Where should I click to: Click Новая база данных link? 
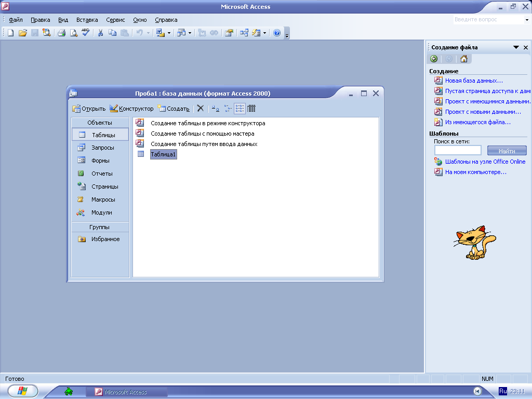pyautogui.click(x=474, y=81)
